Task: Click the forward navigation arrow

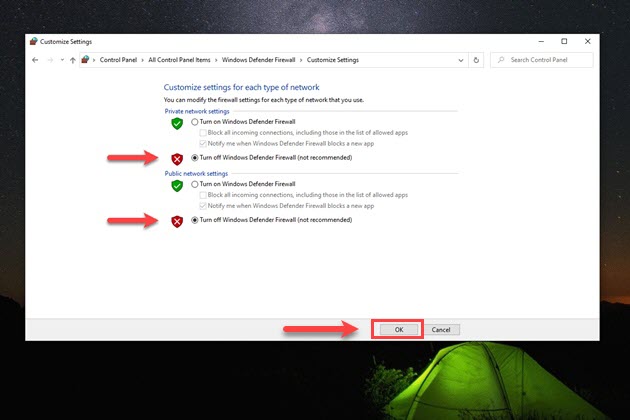Action: coord(50,60)
